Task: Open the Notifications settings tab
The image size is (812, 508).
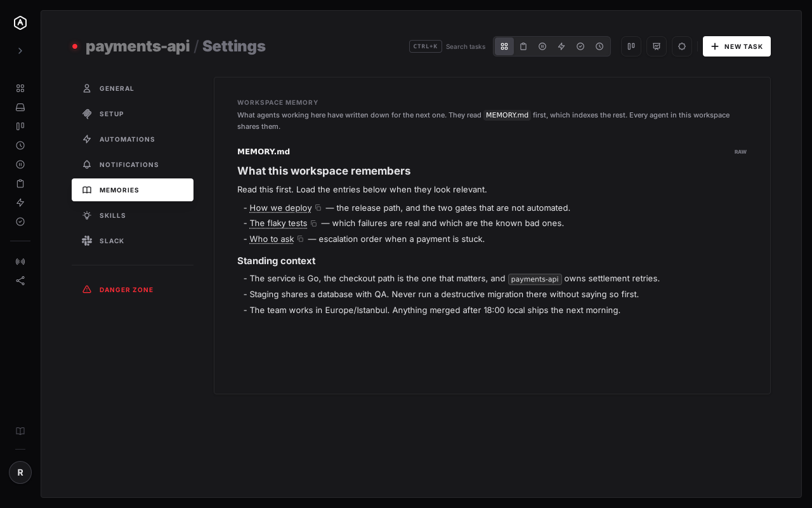Action: 133,164
